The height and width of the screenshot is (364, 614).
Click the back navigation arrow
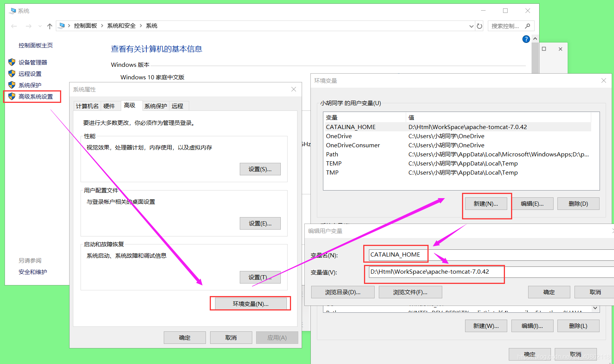14,26
